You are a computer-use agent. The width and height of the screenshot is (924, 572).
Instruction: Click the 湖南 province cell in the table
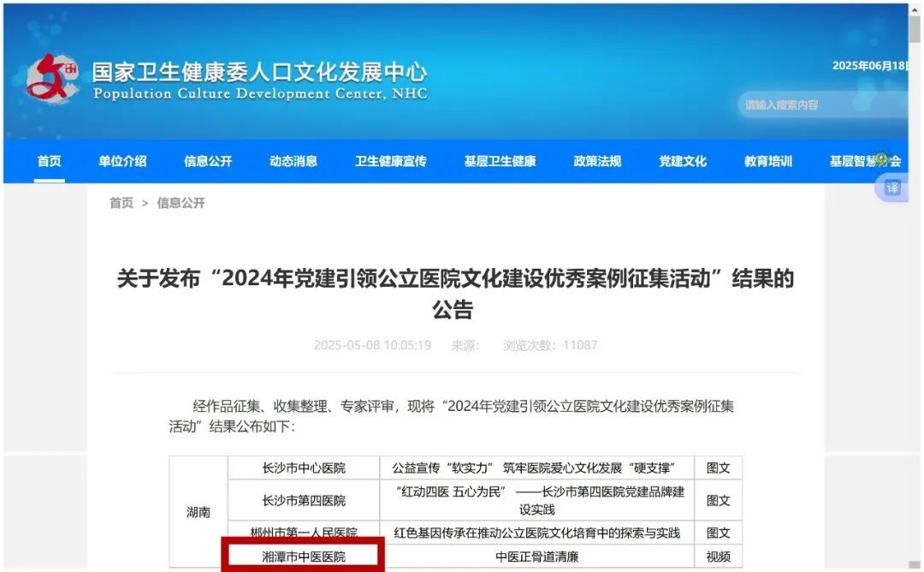(x=198, y=512)
